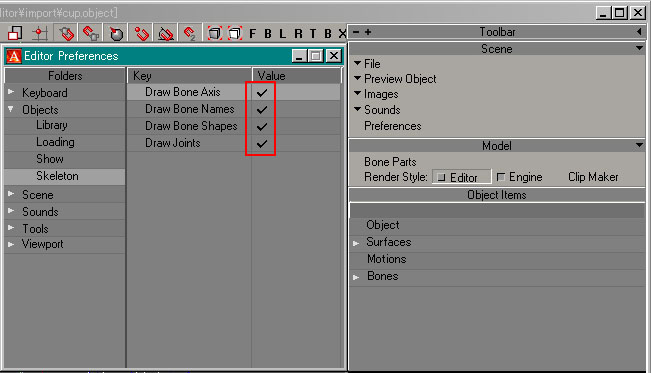Screen dimensions: 651x373
Task: Toggle the Draw Bone Names checkmark
Action: tap(262, 110)
